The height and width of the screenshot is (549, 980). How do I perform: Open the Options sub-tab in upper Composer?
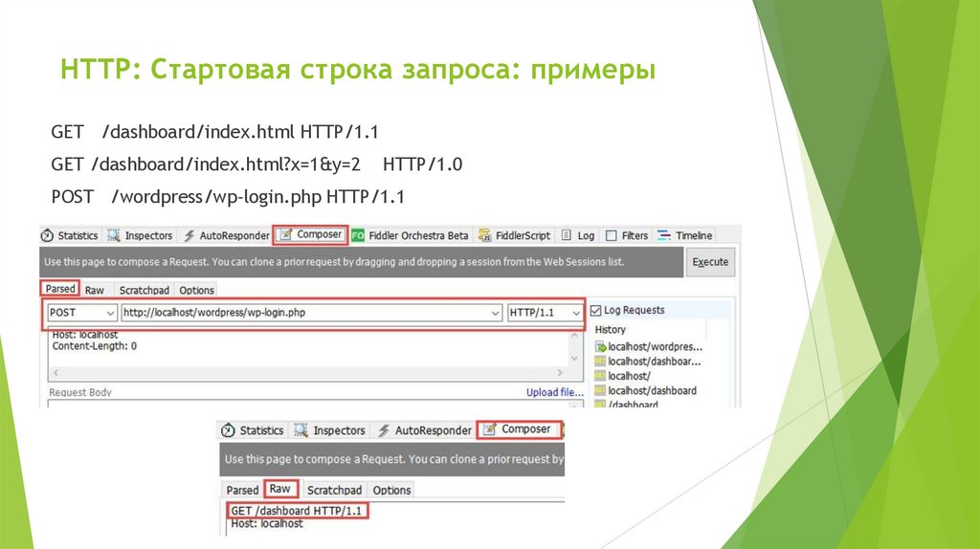click(196, 290)
